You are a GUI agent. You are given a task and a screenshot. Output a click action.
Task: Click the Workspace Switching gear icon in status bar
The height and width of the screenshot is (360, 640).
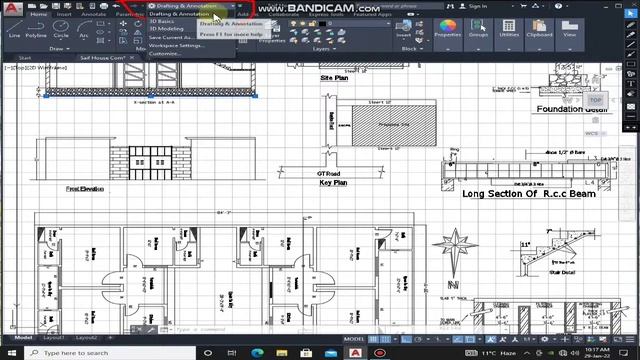(x=544, y=339)
